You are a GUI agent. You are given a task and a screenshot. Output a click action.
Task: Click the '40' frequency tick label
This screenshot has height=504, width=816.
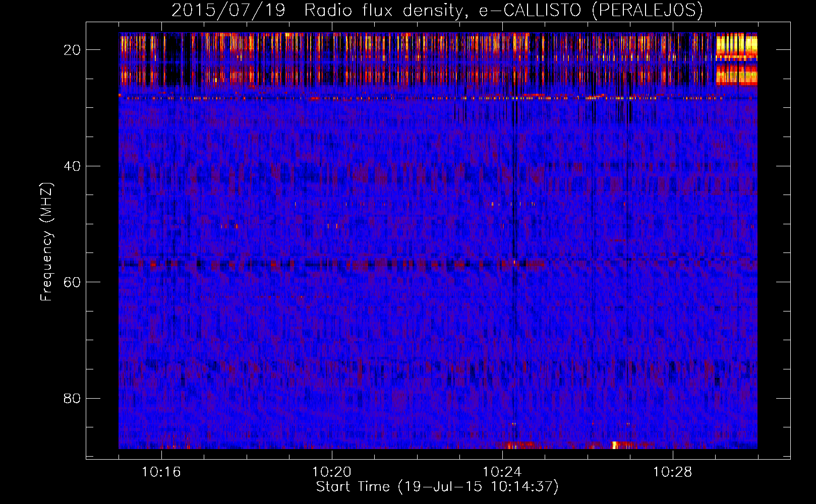click(72, 166)
